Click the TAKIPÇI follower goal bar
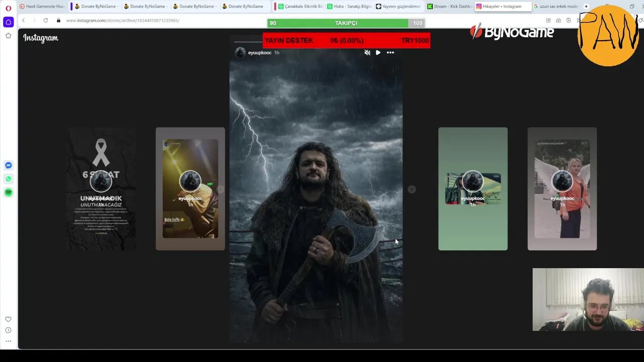 point(346,23)
